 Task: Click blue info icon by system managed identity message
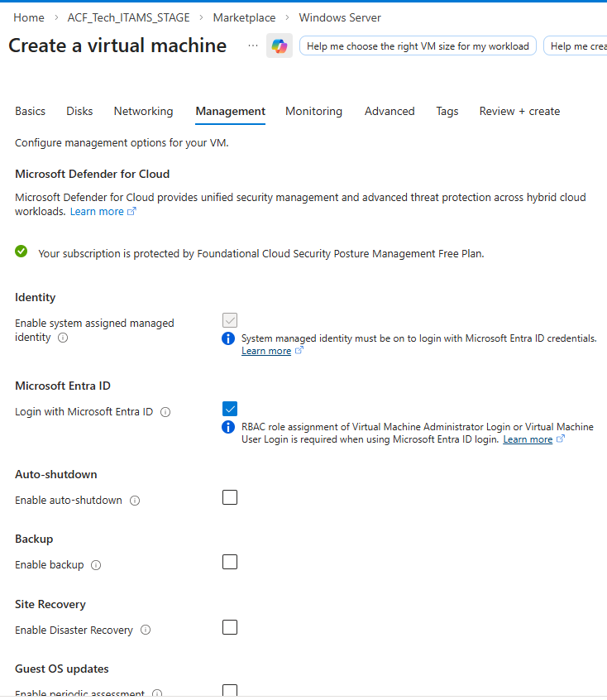click(228, 338)
